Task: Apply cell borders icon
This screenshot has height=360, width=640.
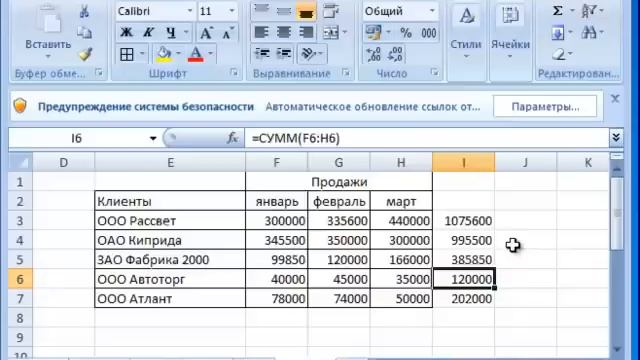Action: pos(127,54)
